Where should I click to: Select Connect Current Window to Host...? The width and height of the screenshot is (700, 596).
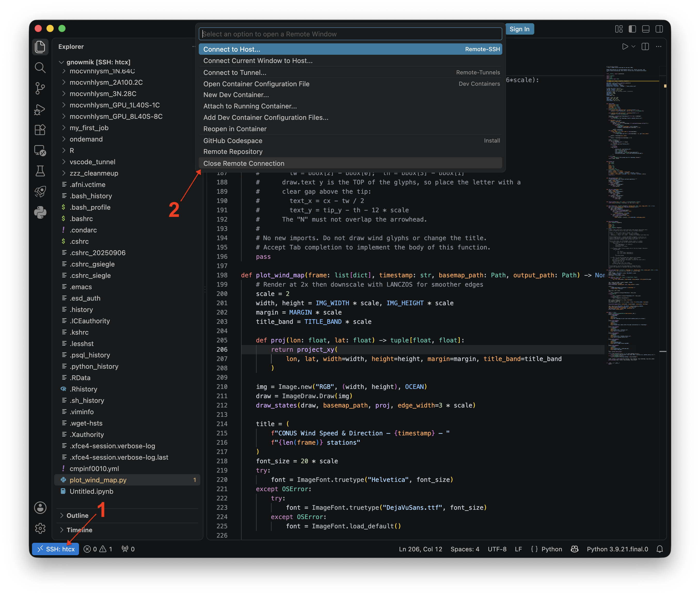[x=350, y=61]
